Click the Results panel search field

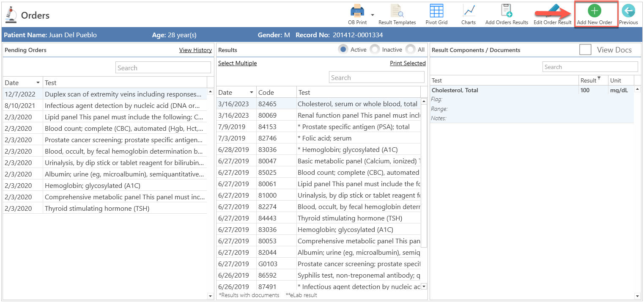pos(376,77)
